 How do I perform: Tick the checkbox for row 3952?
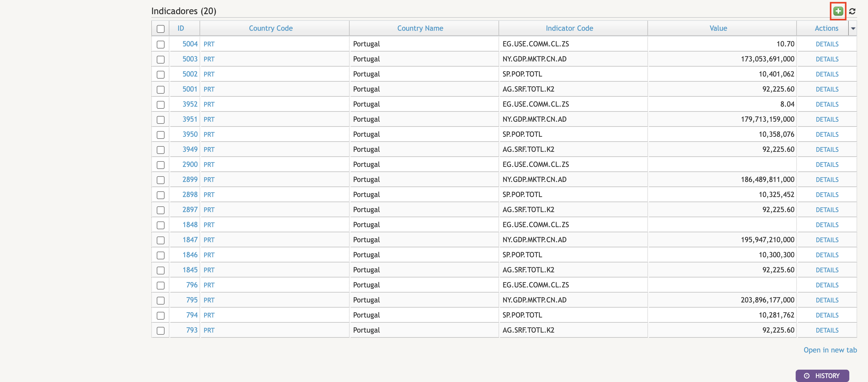coord(161,105)
